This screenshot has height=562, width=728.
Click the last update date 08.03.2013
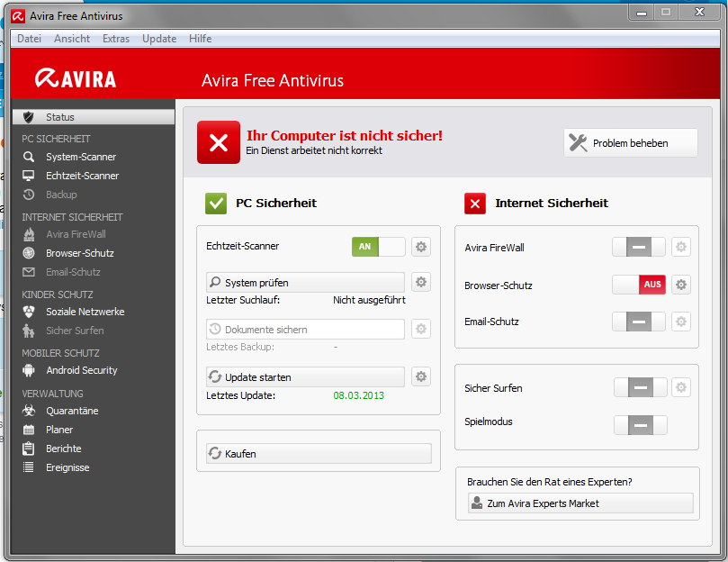[x=358, y=395]
